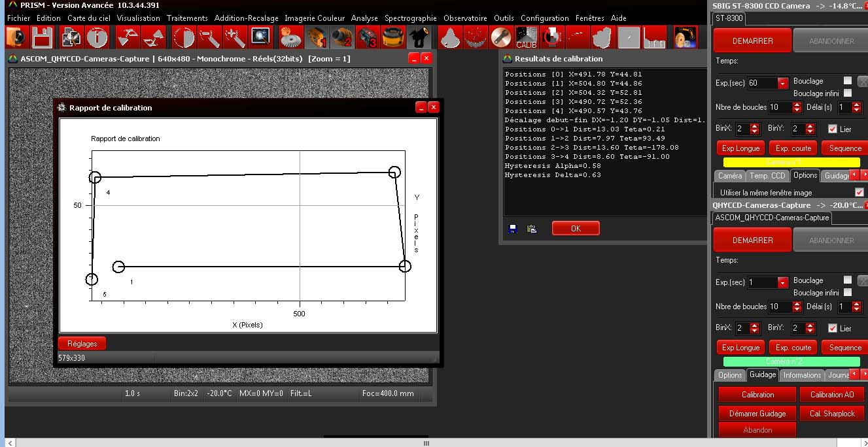Viewport: 868px width, 447px height.
Task: Click the Réglages button in calibration report
Action: (x=82, y=343)
